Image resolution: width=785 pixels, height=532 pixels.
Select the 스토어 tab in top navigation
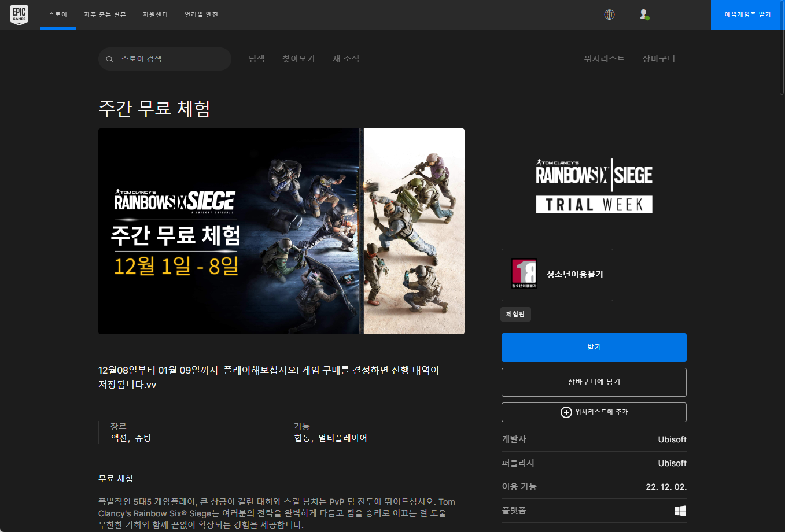[x=58, y=14]
